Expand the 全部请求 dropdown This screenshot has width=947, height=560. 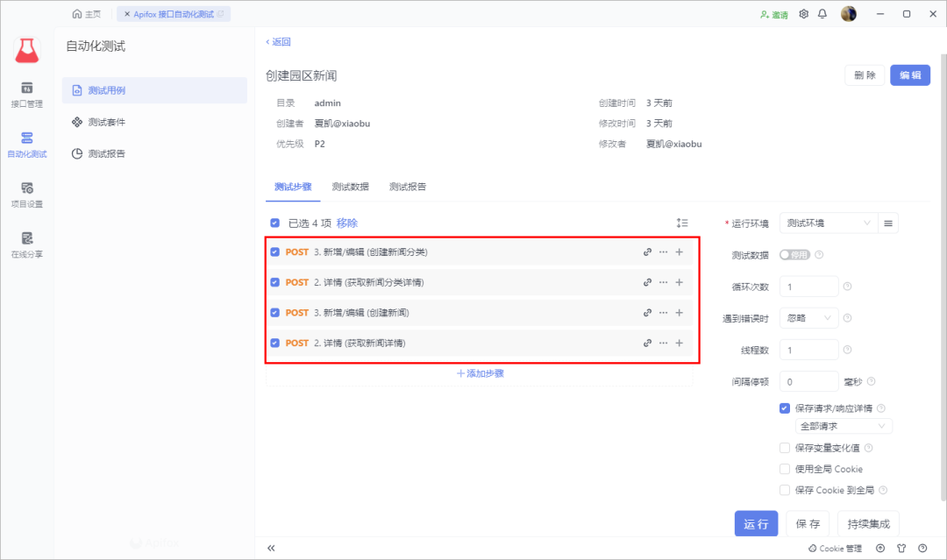click(x=844, y=425)
